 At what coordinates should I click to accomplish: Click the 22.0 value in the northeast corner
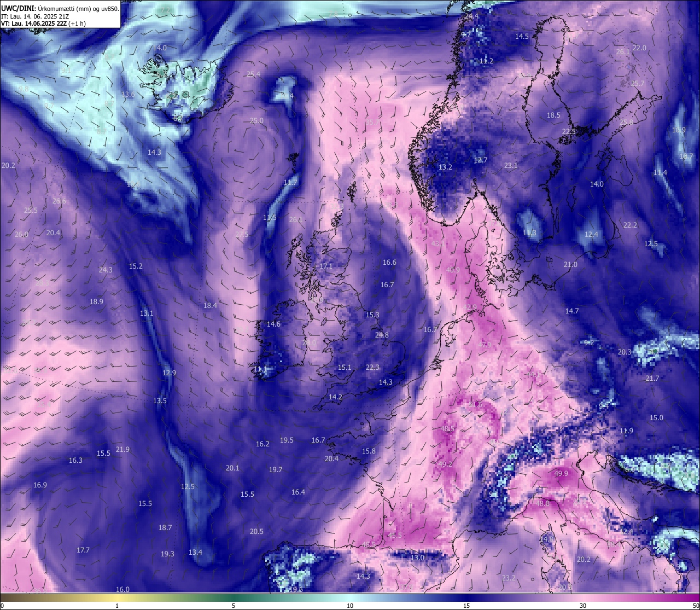(x=639, y=48)
